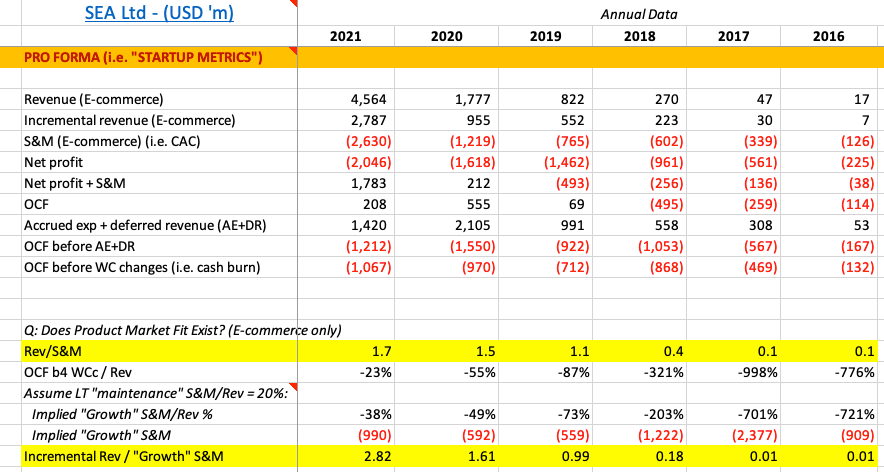Select the Implied Growth S&M/Rev % label
This screenshot has height=472, width=884.
point(122,414)
